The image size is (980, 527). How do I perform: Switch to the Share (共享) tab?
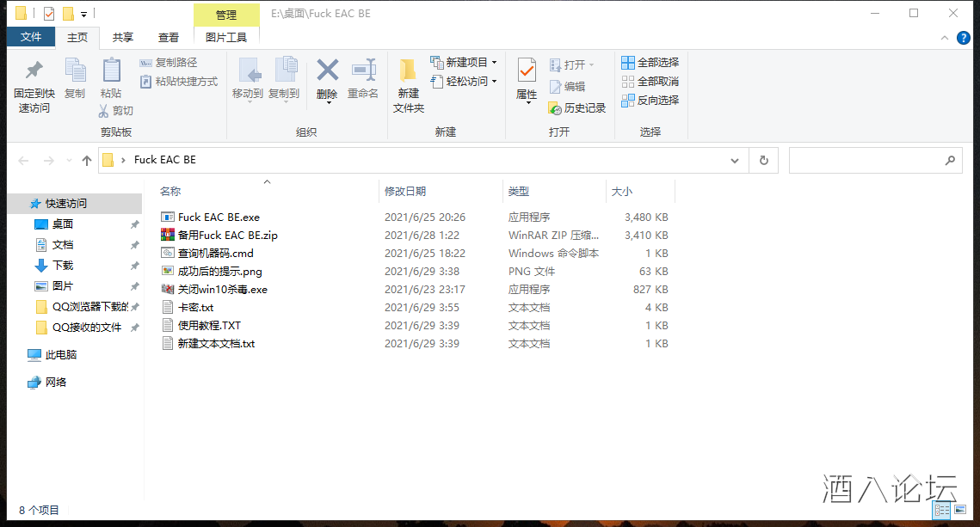[x=122, y=38]
